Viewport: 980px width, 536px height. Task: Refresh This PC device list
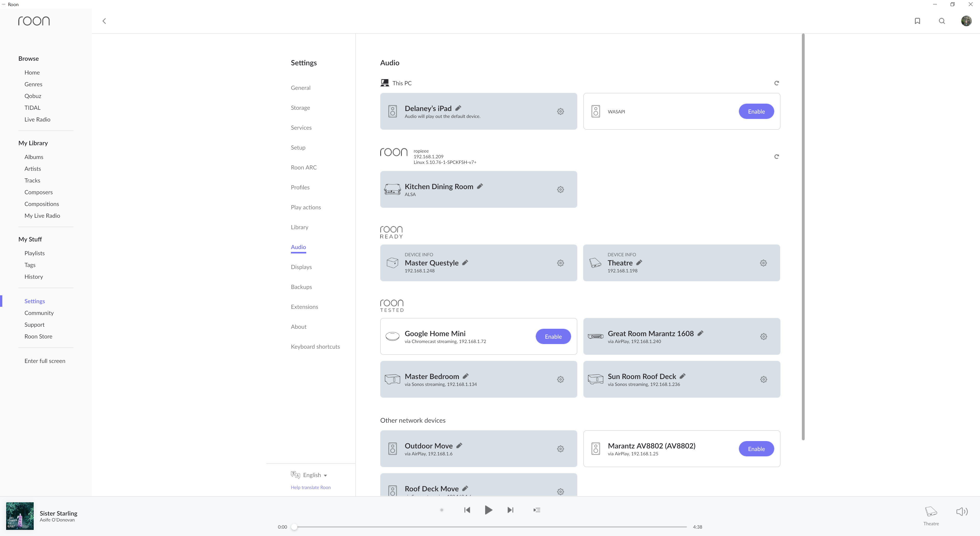coord(776,83)
